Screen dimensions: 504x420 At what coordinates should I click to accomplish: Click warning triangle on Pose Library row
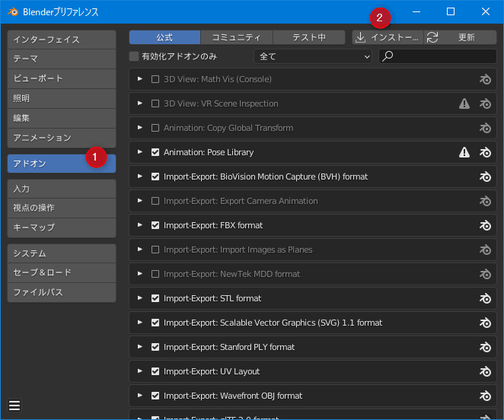464,152
